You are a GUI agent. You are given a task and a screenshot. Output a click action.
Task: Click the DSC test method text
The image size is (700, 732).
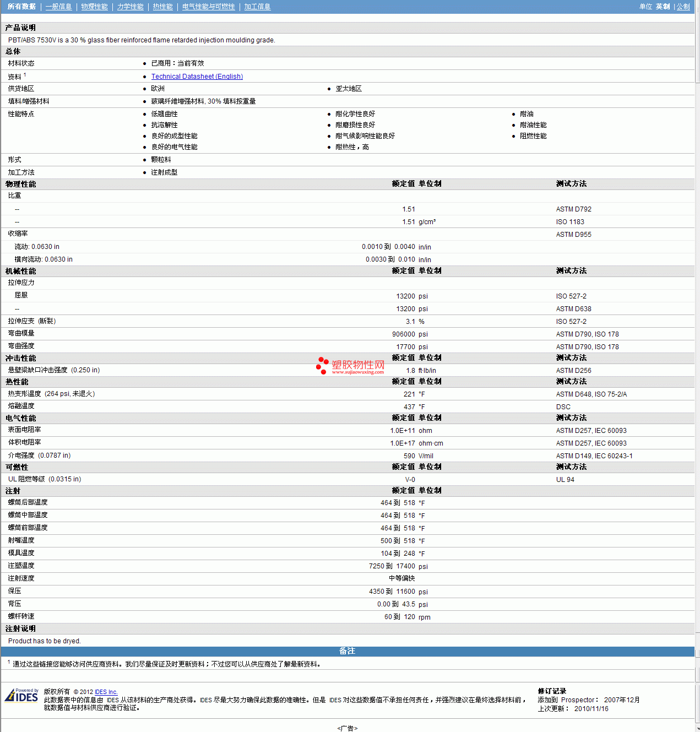(x=563, y=407)
